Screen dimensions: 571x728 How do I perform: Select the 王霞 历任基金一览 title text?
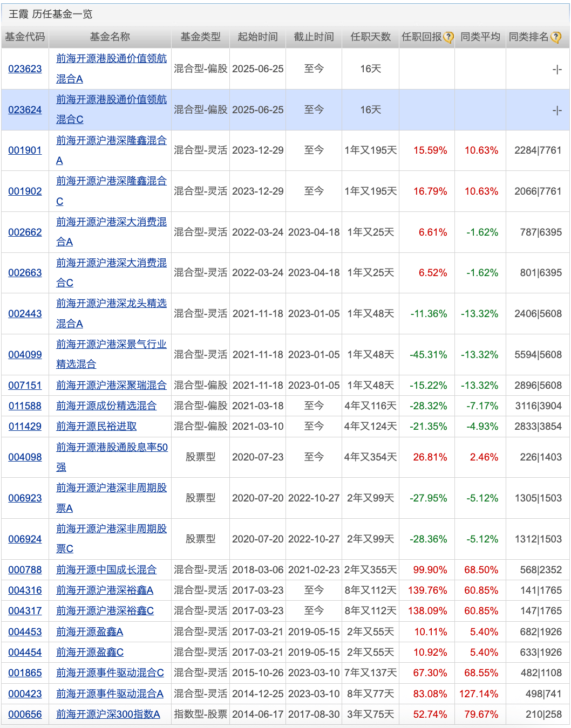(51, 14)
